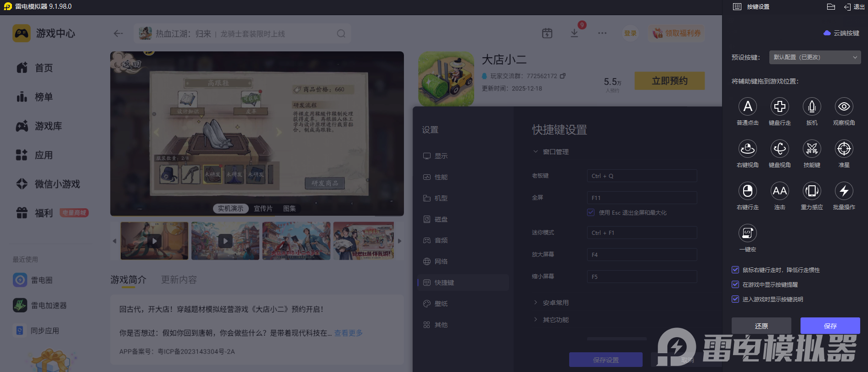Viewport: 868px width, 372px height.
Task: Open the 预设按键 默认配置 dropdown
Action: pyautogui.click(x=815, y=57)
